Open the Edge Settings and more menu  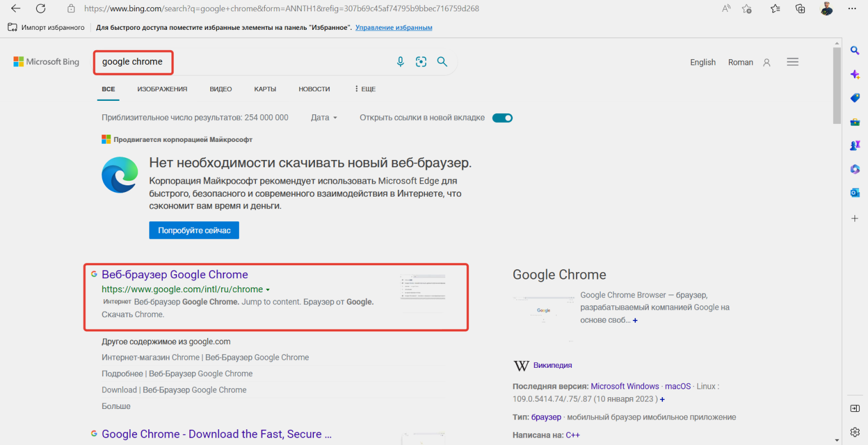[x=852, y=8]
